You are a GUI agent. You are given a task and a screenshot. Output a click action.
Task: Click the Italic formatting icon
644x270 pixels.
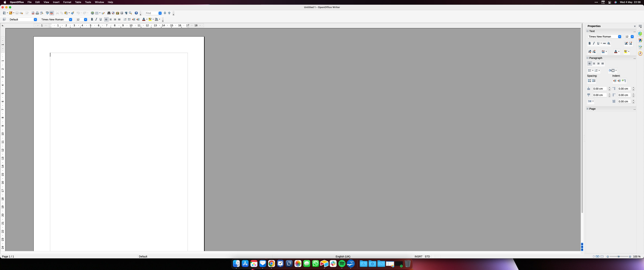pyautogui.click(x=96, y=19)
